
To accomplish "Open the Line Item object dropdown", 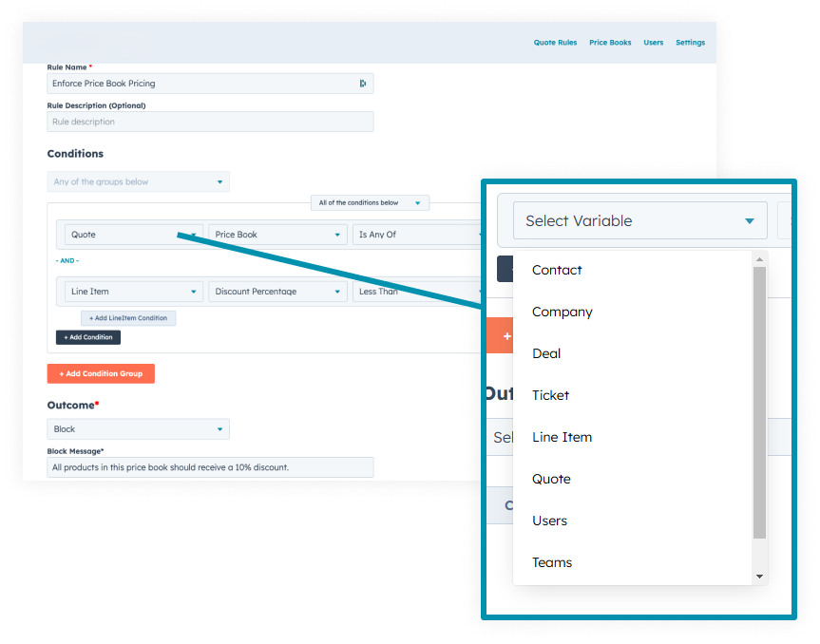I will [x=133, y=292].
